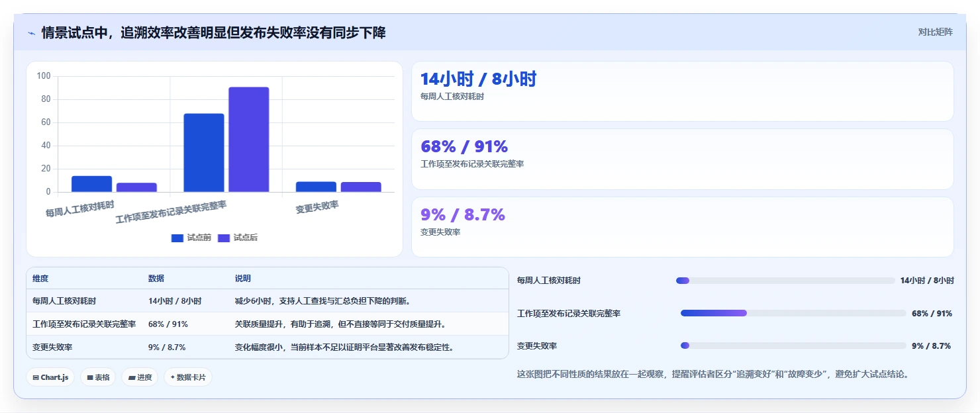
Task: Select the 进度 tag button
Action: point(140,377)
